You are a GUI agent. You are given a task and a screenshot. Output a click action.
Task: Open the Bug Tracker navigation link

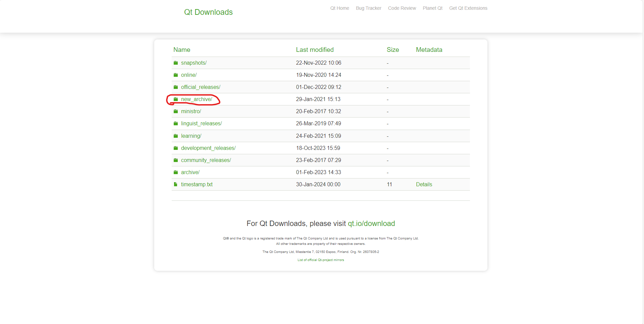click(369, 8)
